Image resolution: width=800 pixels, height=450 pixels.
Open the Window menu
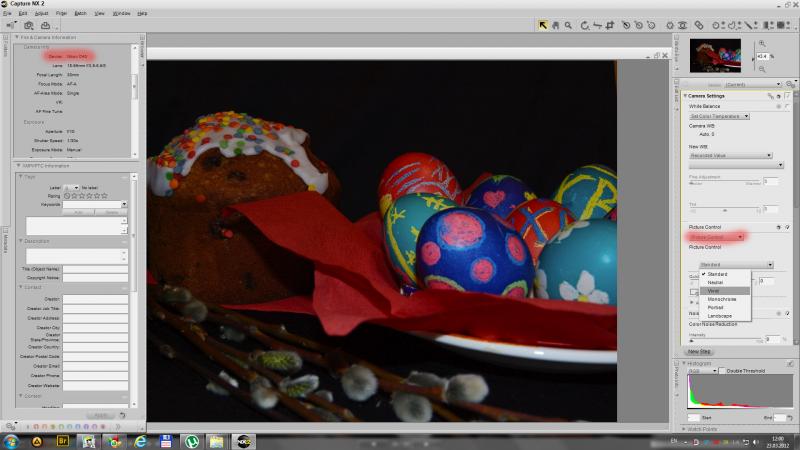121,13
